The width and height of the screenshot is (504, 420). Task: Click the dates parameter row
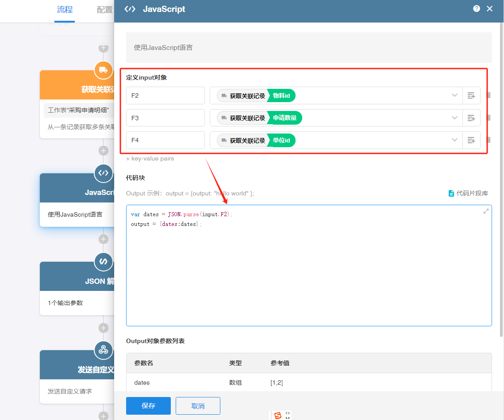tap(309, 382)
